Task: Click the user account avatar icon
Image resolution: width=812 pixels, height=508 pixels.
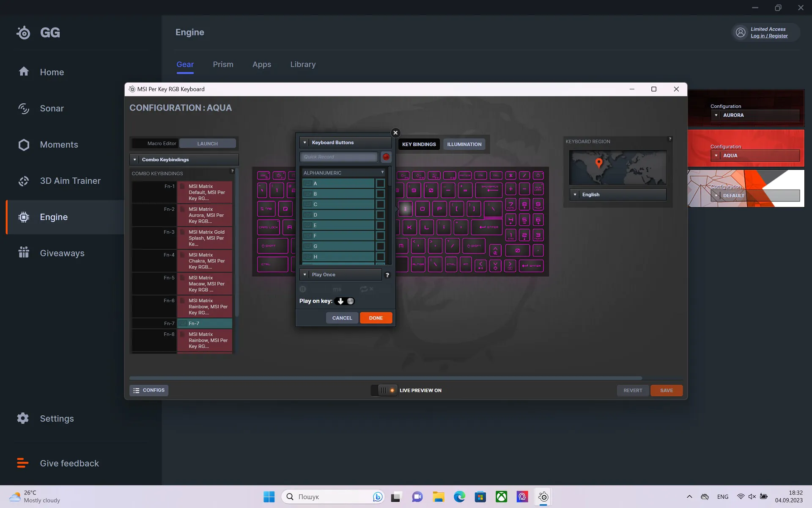Action: (741, 32)
